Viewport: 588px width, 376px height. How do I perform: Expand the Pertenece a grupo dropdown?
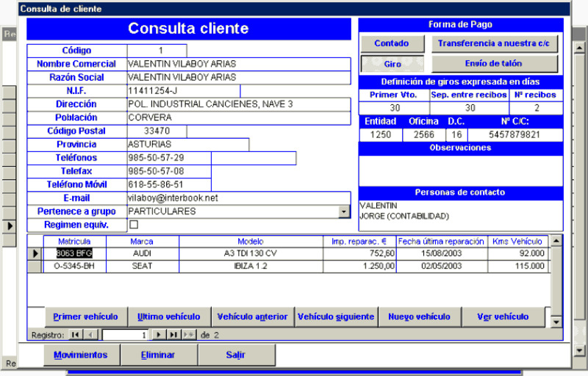tap(344, 211)
